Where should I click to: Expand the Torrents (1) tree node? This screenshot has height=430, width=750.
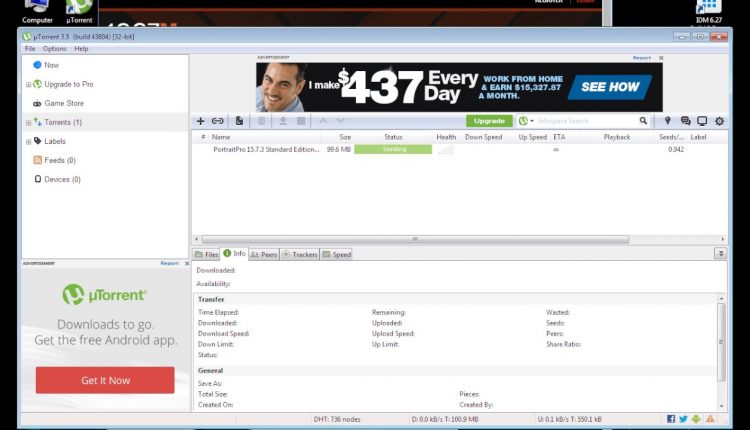coord(28,123)
